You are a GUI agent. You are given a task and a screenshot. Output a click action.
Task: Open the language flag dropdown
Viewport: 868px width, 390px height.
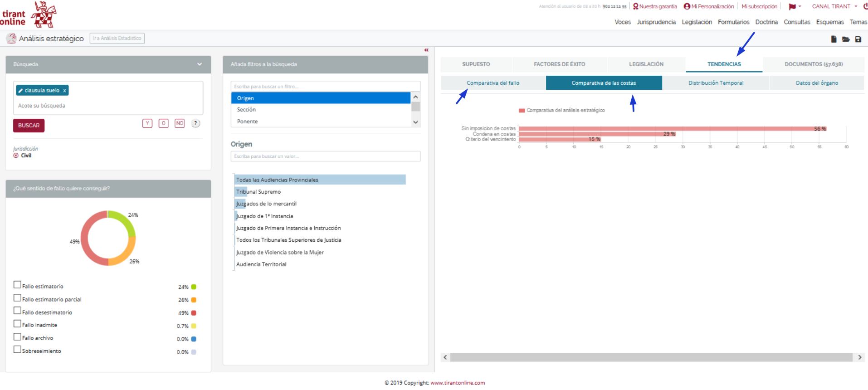(x=795, y=6)
